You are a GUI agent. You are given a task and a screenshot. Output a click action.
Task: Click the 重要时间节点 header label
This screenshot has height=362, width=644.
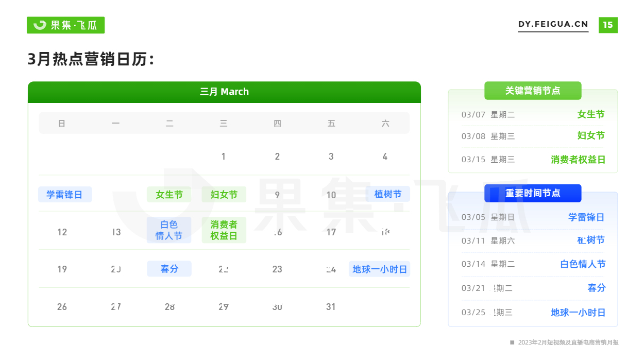533,193
